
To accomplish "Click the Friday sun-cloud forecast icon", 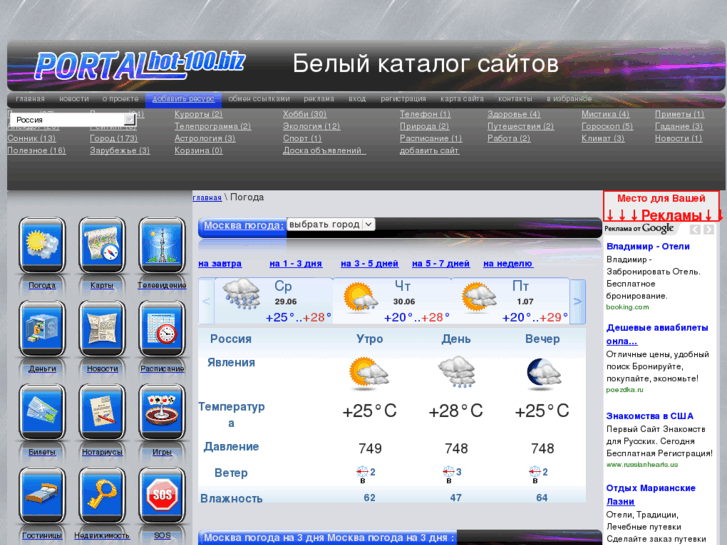I will tap(479, 297).
